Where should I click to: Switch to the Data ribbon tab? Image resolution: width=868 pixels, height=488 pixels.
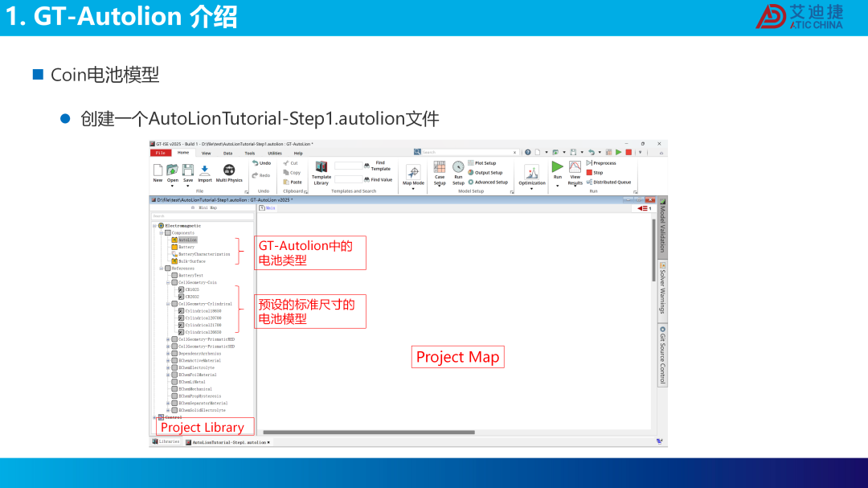pyautogui.click(x=227, y=154)
